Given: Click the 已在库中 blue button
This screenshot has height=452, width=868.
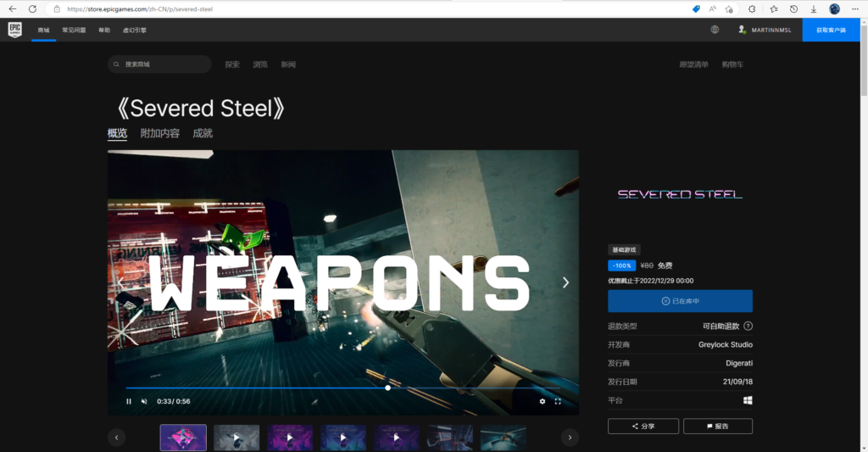Looking at the screenshot, I should 680,301.
